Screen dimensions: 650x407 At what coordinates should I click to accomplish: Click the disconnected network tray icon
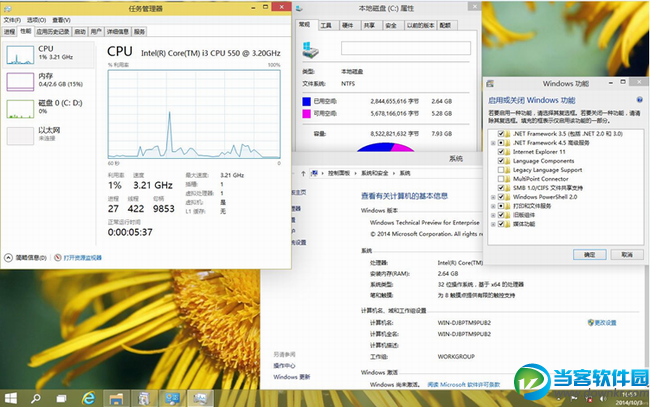click(589, 399)
